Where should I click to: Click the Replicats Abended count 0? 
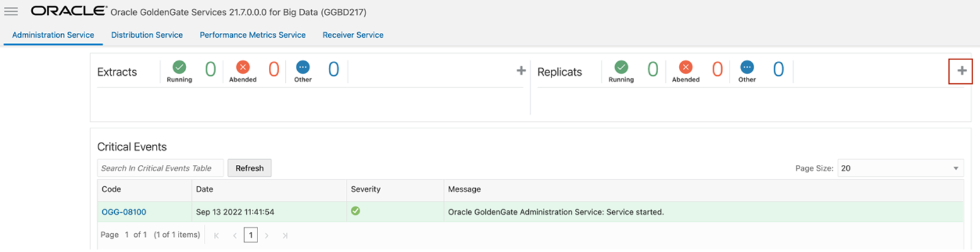pos(717,69)
